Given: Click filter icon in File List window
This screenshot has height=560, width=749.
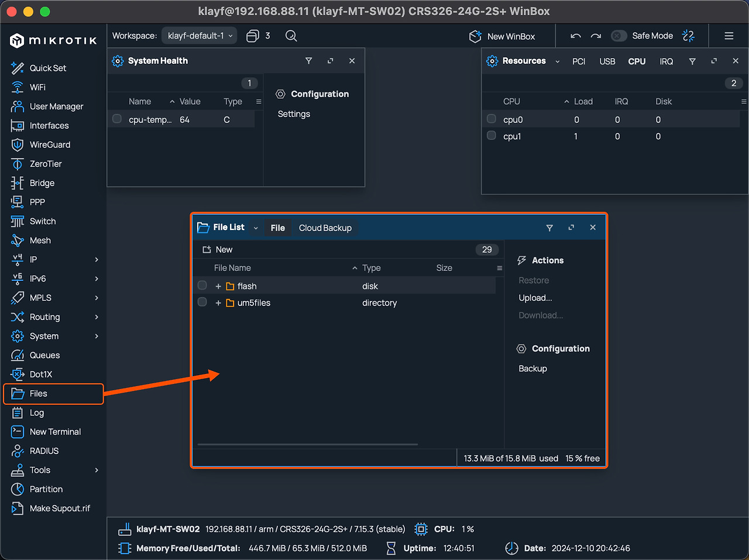Looking at the screenshot, I should [549, 228].
